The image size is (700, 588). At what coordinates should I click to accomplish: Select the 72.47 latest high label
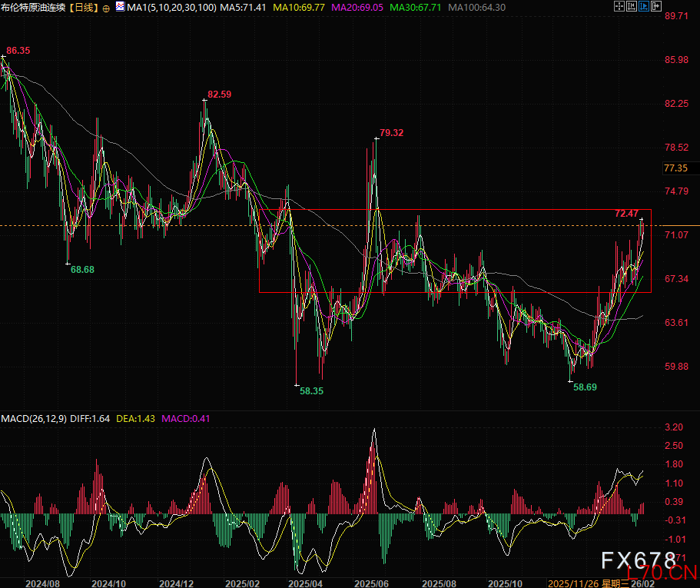626,213
